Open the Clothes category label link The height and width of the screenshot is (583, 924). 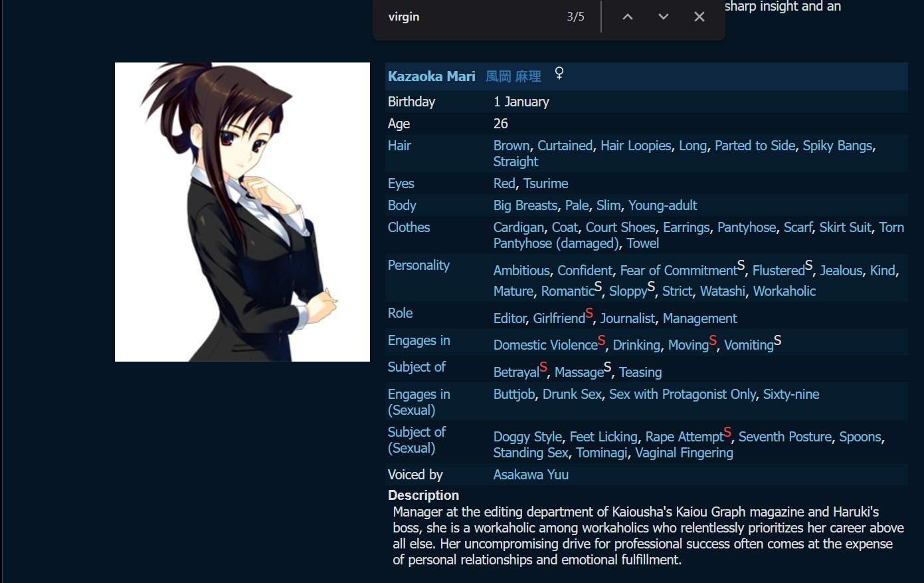[x=409, y=227]
